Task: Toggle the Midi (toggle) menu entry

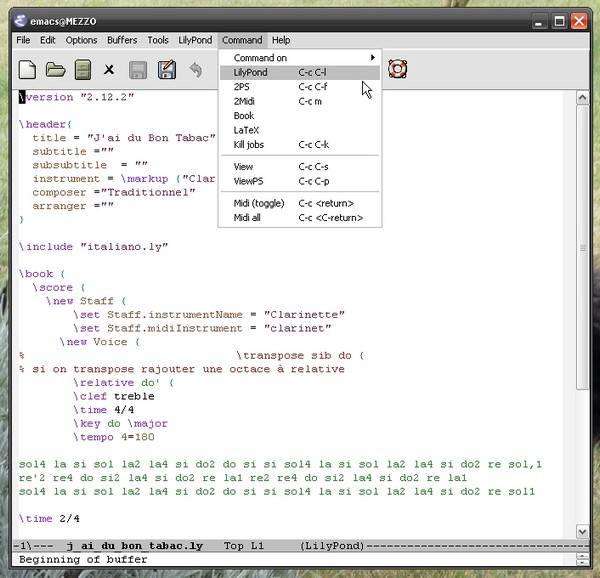Action: pos(300,203)
